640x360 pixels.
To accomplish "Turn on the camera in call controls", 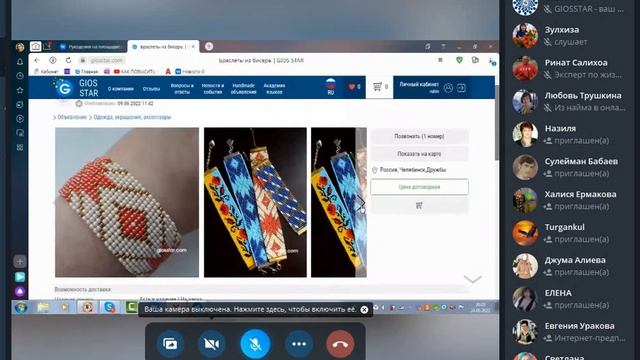I will [x=211, y=344].
